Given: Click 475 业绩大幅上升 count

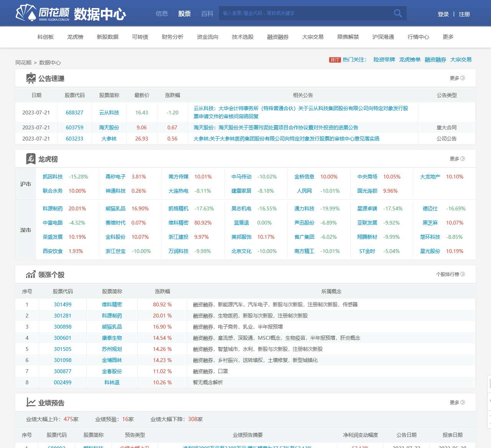Looking at the screenshot, I should pos(68,419).
